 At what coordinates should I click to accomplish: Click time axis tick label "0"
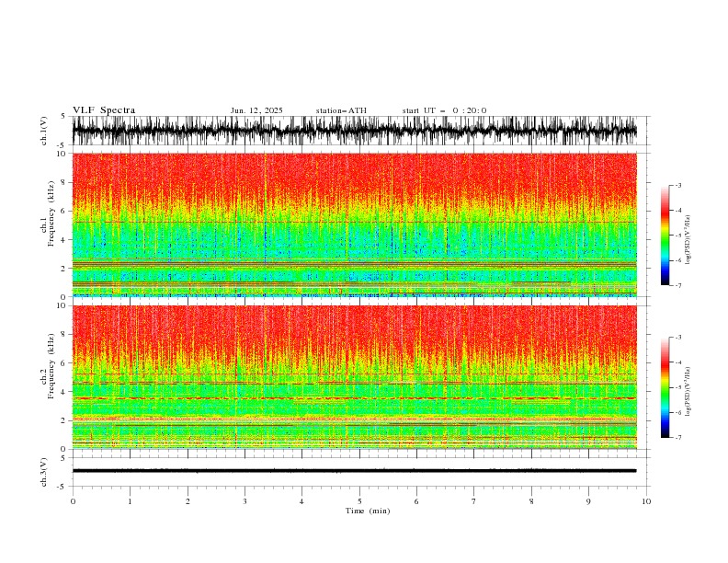point(73,501)
